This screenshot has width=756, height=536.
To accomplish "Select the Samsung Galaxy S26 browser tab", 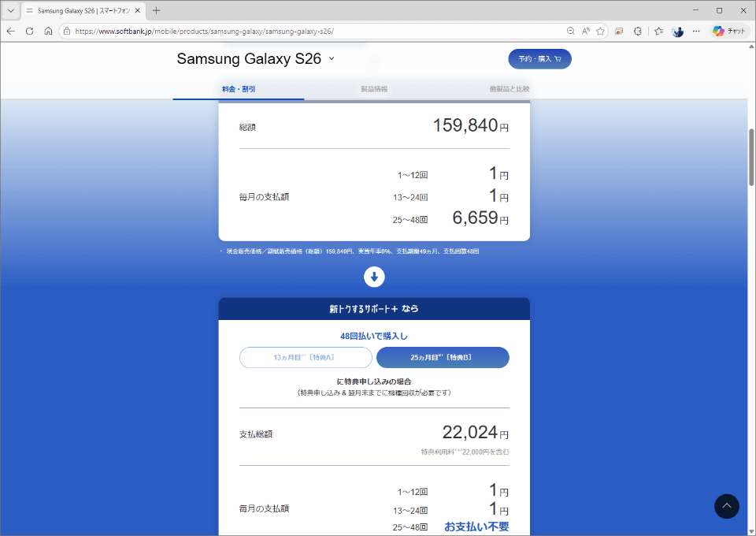I will pyautogui.click(x=83, y=10).
